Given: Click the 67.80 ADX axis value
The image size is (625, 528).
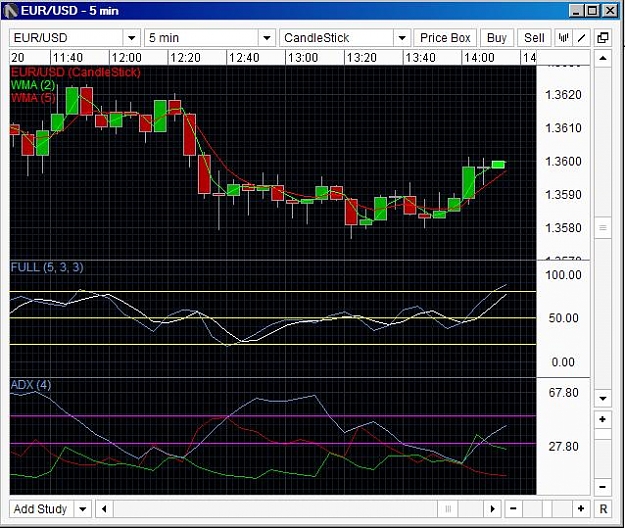Looking at the screenshot, I should (x=563, y=393).
